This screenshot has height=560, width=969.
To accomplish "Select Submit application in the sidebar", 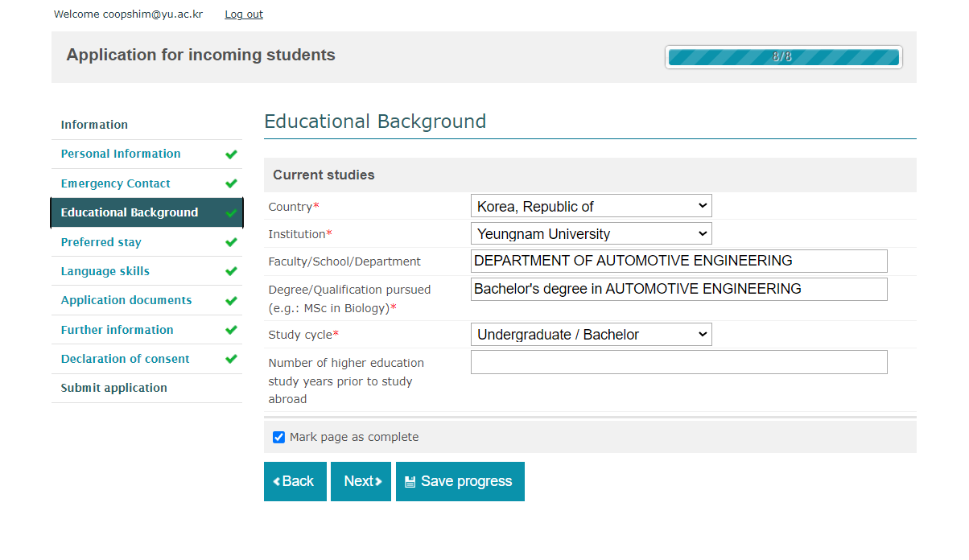I will coord(113,388).
